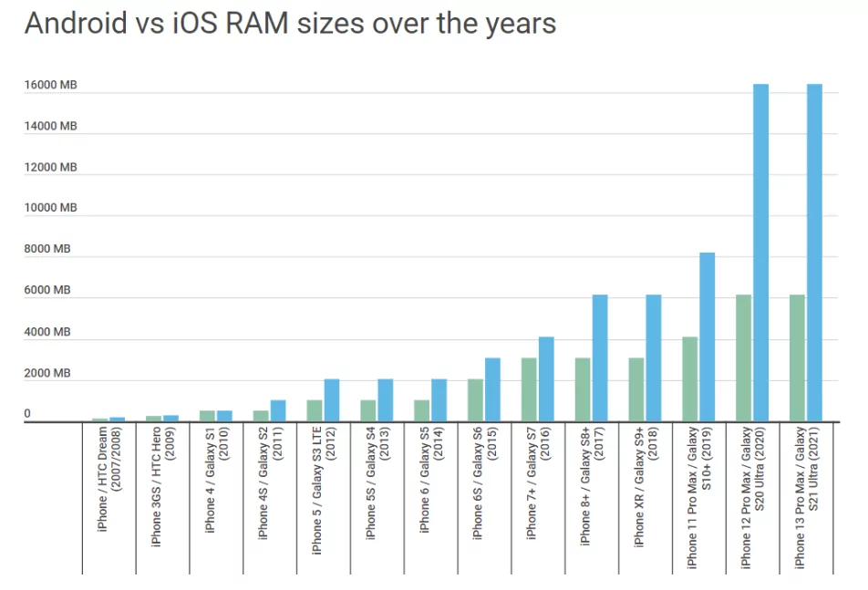The image size is (868, 590).
Task: Click the 8000 MB axis label
Action: tap(47, 249)
